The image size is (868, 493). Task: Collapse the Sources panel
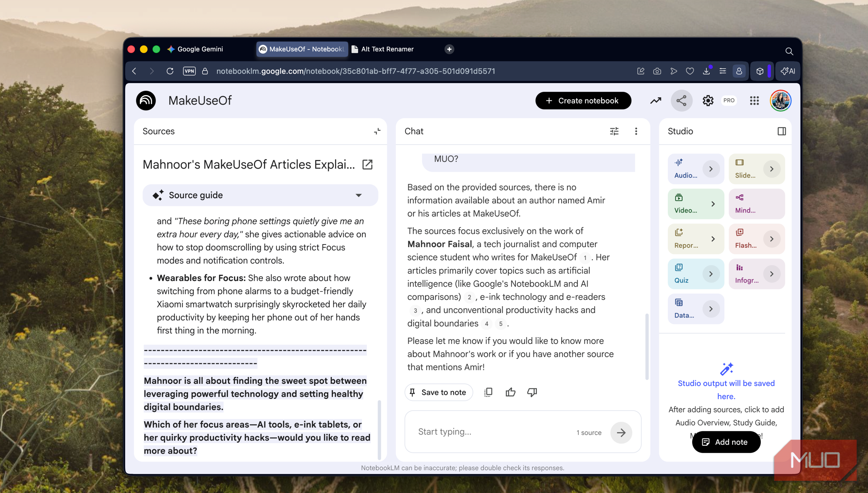click(x=377, y=131)
